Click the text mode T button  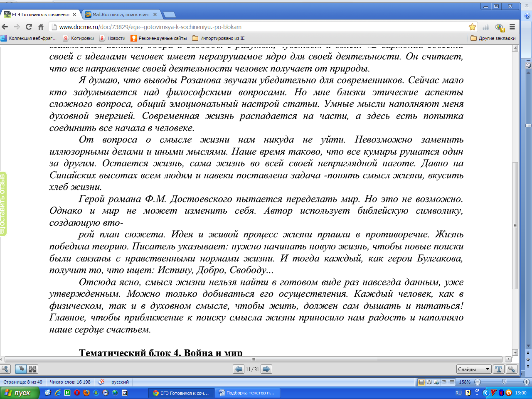click(x=499, y=369)
